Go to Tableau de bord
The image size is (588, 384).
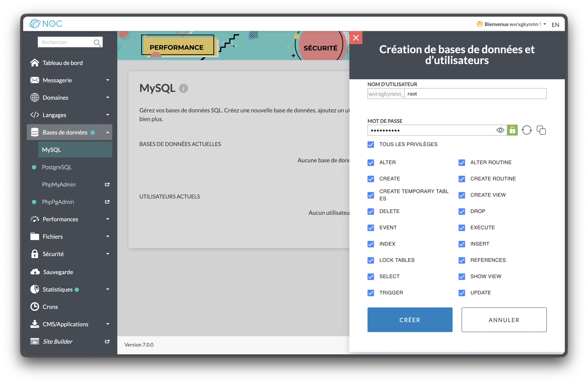pyautogui.click(x=62, y=63)
